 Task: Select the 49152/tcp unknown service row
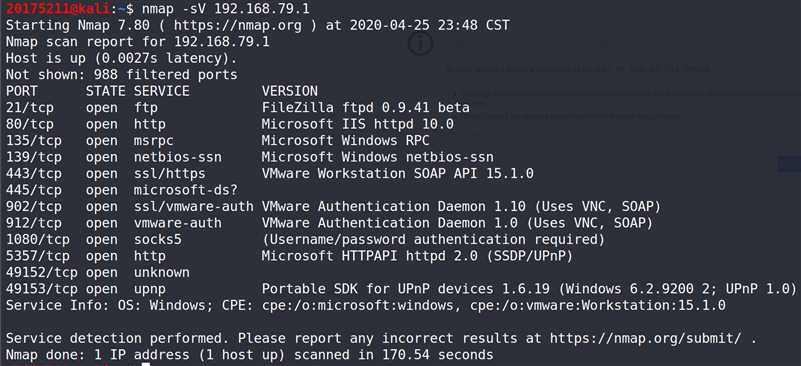tap(98, 272)
